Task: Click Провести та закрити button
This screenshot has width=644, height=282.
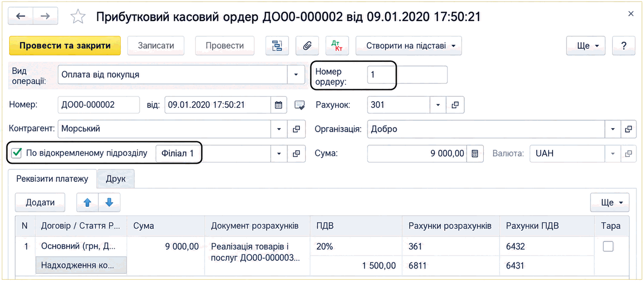Action: tap(65, 45)
